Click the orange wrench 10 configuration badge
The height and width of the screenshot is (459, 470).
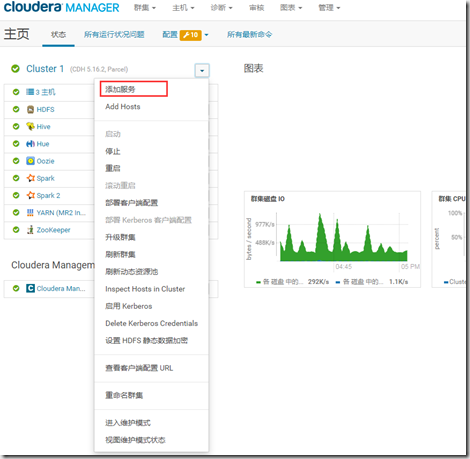(190, 35)
